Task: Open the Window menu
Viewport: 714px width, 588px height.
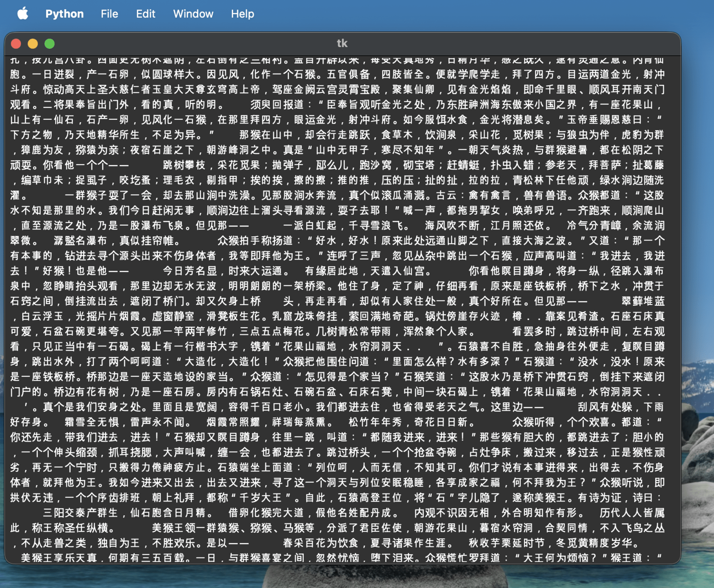Action: point(193,14)
